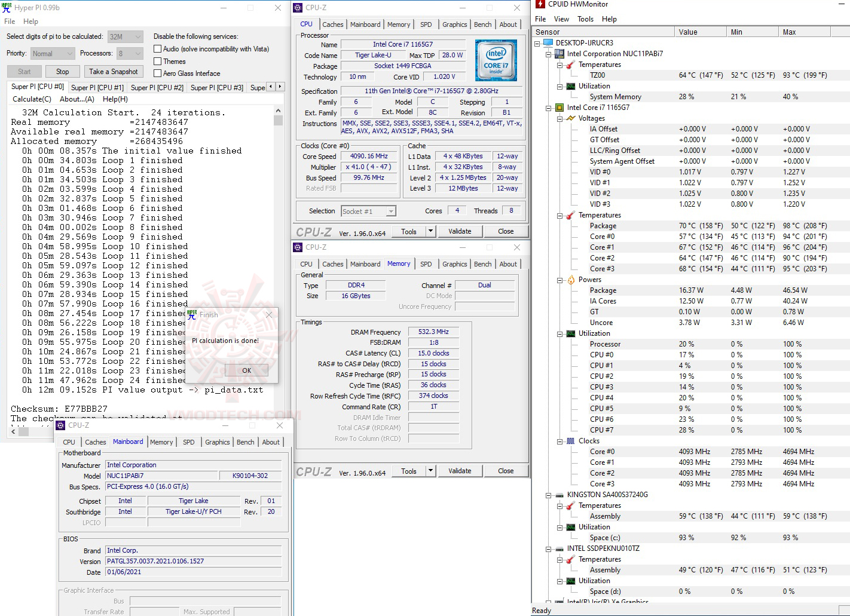
Task: Click the Hyper PI title bar icon
Action: coord(7,7)
